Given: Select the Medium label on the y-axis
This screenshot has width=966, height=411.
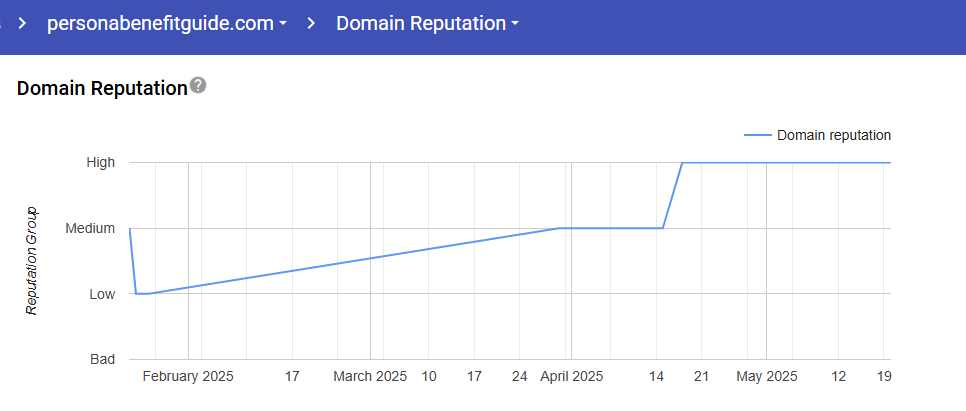Looking at the screenshot, I should point(90,228).
